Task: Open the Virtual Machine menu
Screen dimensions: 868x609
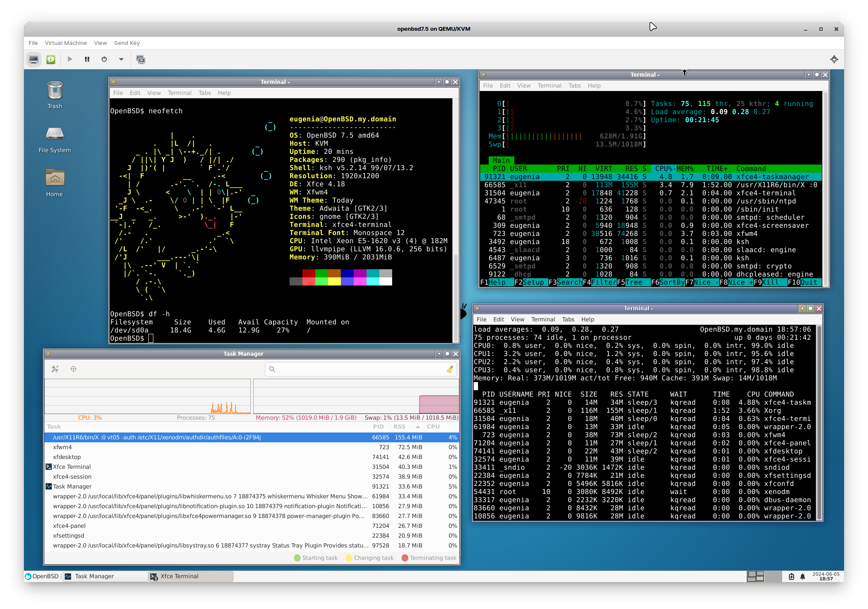Action: [66, 43]
